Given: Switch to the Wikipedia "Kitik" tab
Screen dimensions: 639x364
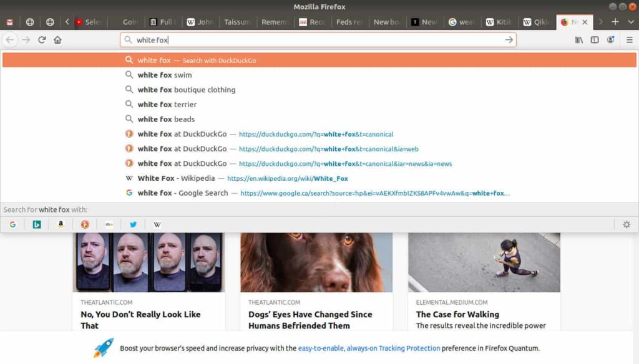Looking at the screenshot, I should click(x=499, y=22).
